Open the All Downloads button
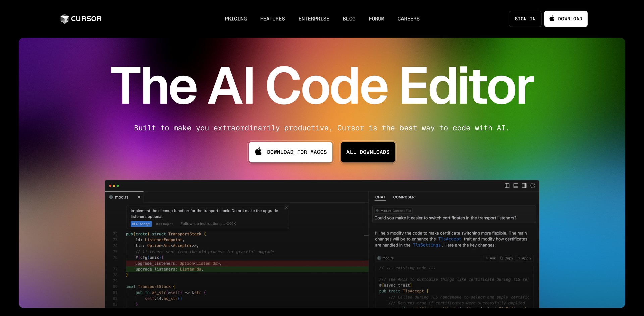The width and height of the screenshot is (644, 316). coord(368,152)
